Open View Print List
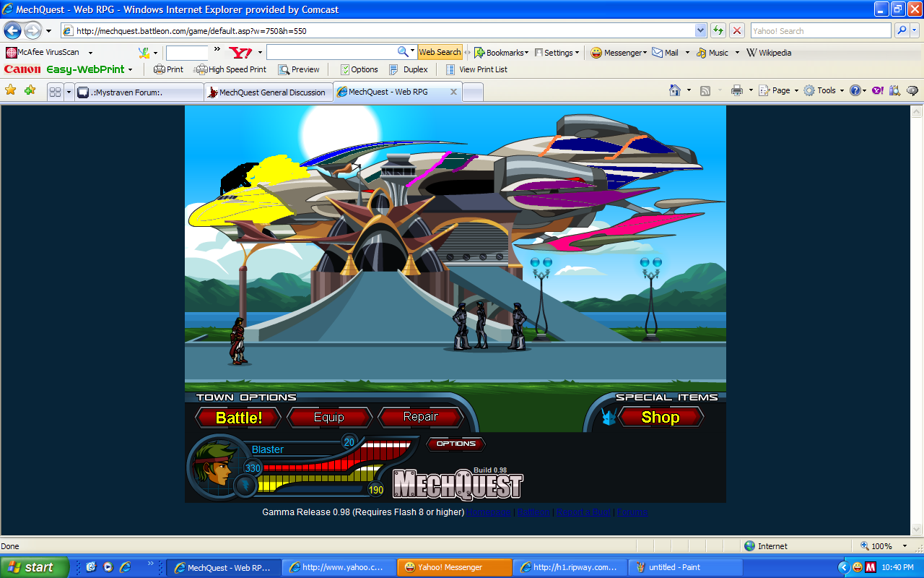This screenshot has width=924, height=578. 476,69
